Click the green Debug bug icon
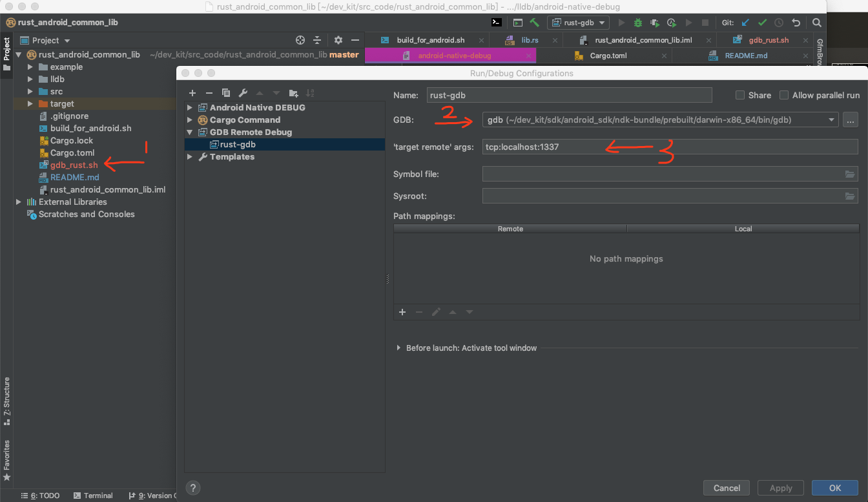Viewport: 868px width, 502px height. 638,23
